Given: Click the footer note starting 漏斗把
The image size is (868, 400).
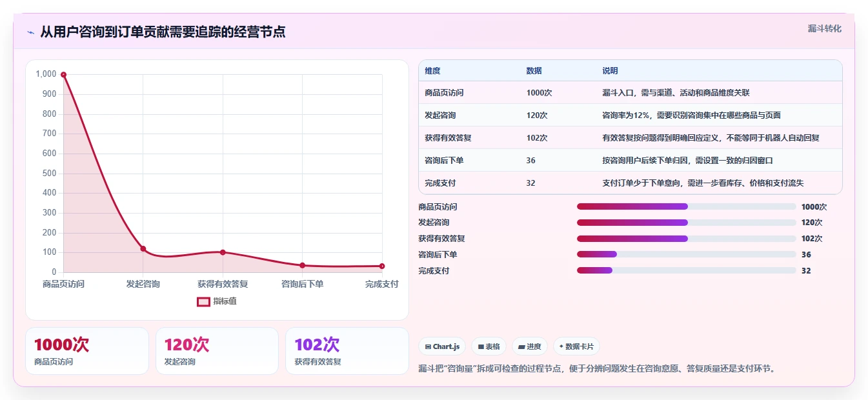Looking at the screenshot, I should coord(597,369).
